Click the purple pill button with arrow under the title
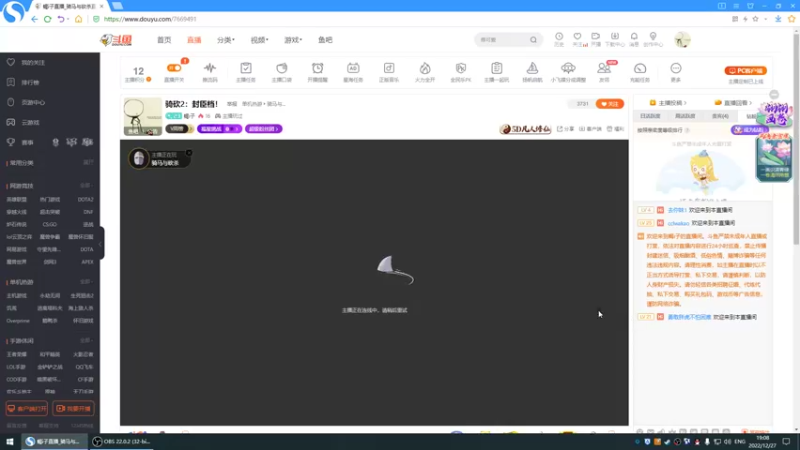Screen dimensions: 800x450 [263, 129]
